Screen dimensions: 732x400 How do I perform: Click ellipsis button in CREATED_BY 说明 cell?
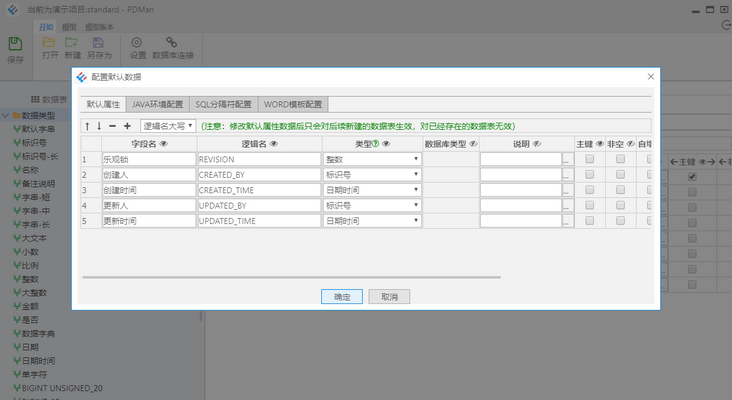[567, 175]
